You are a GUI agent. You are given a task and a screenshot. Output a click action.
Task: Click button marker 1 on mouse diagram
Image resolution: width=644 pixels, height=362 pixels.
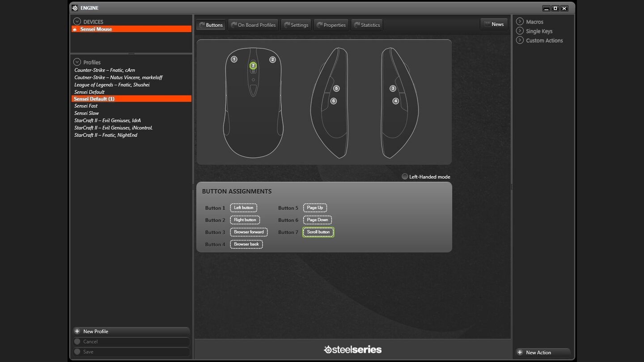[x=234, y=59]
